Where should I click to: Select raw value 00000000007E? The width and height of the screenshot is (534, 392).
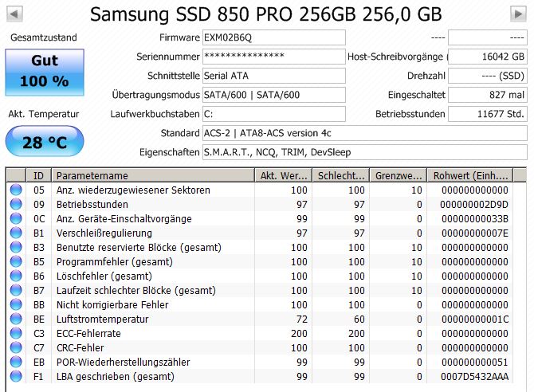(475, 233)
